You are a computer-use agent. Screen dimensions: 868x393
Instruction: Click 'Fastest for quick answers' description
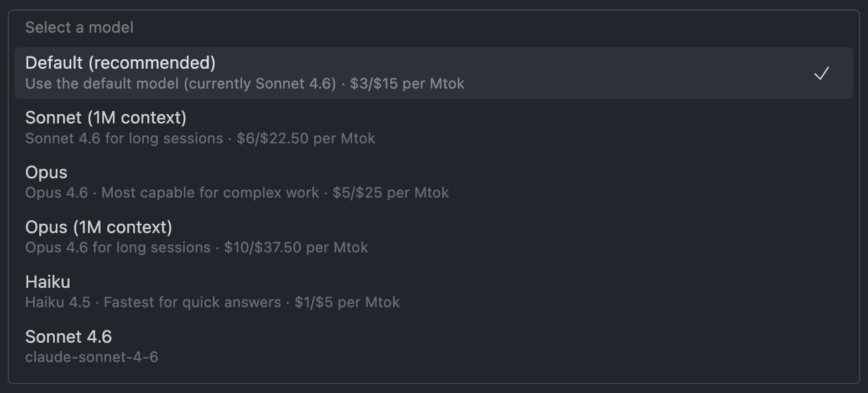coord(192,302)
